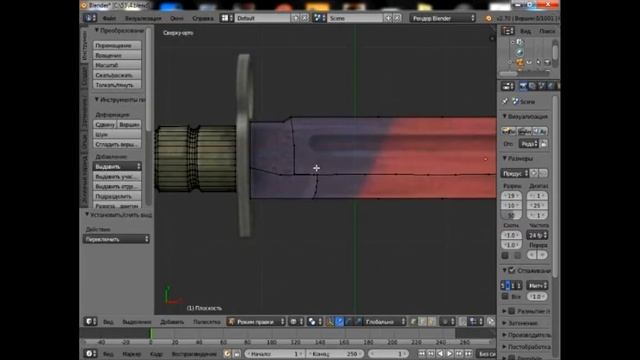
Task: Expand the Производительность panel
Action: coord(527,335)
